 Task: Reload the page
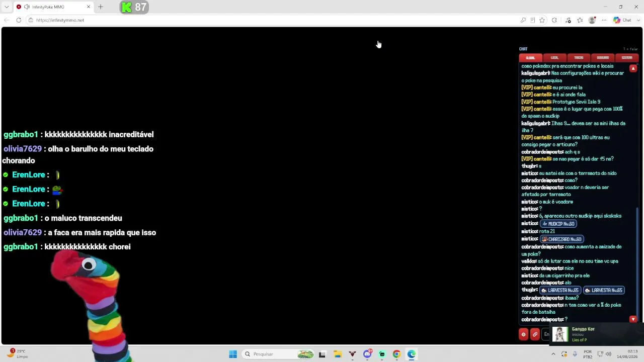click(x=19, y=20)
